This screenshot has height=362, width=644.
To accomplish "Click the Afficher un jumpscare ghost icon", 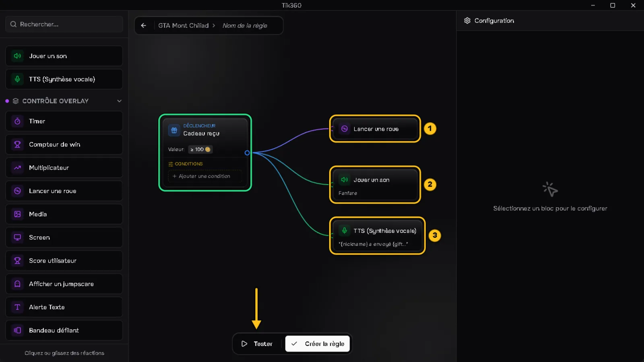I will (17, 284).
